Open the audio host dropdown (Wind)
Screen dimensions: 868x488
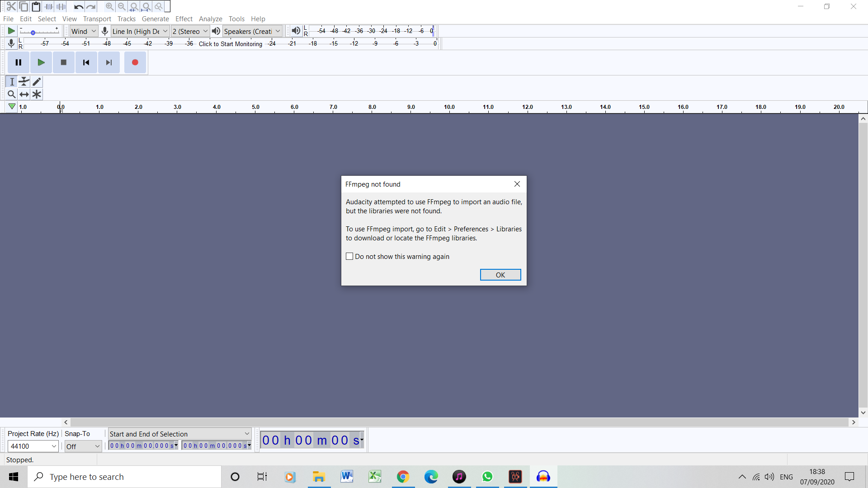(x=84, y=31)
